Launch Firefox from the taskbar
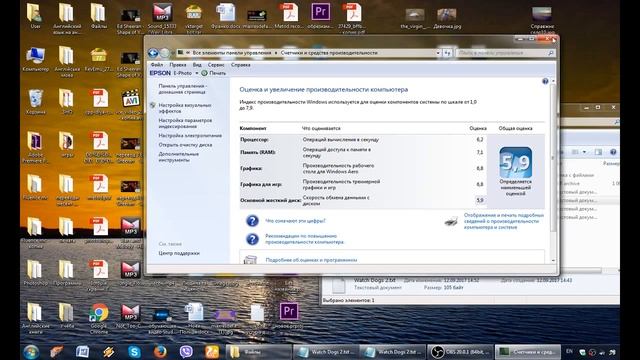 click(x=160, y=351)
